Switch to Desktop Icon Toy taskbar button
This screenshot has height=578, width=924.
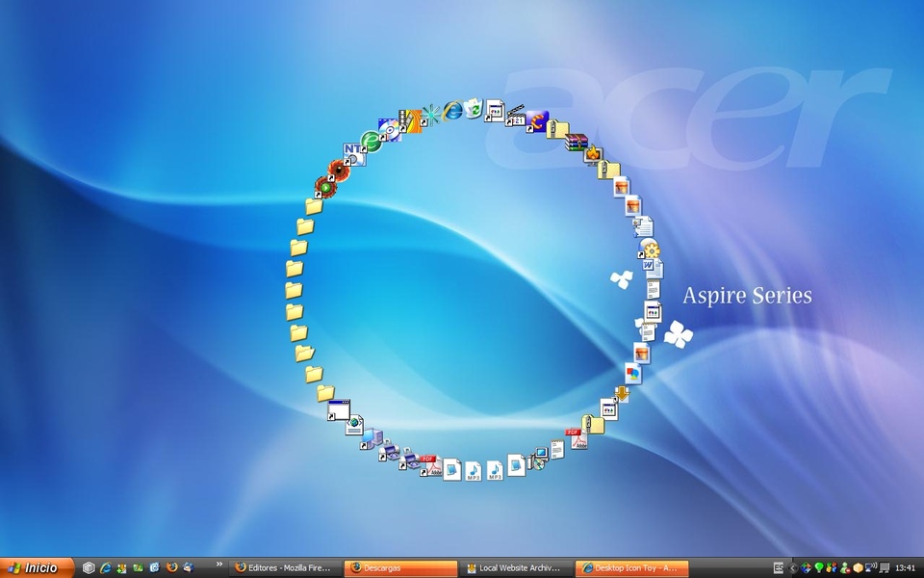[630, 568]
